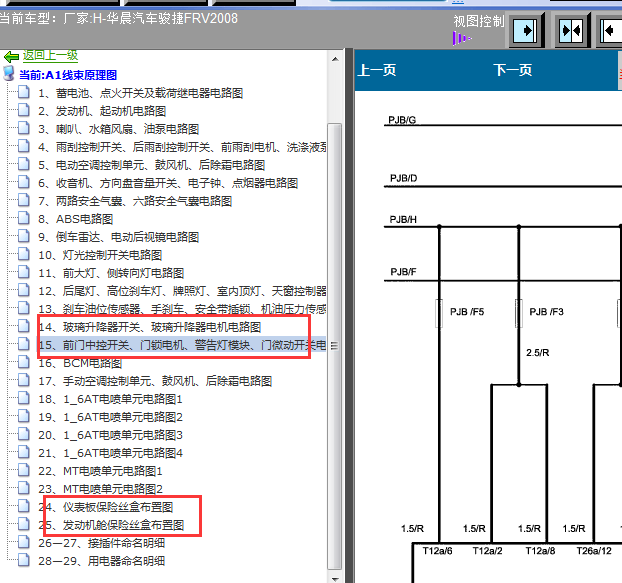Open item 19 1_6AT电喷单元电路图2
Image resolution: width=622 pixels, height=583 pixels.
click(110, 417)
